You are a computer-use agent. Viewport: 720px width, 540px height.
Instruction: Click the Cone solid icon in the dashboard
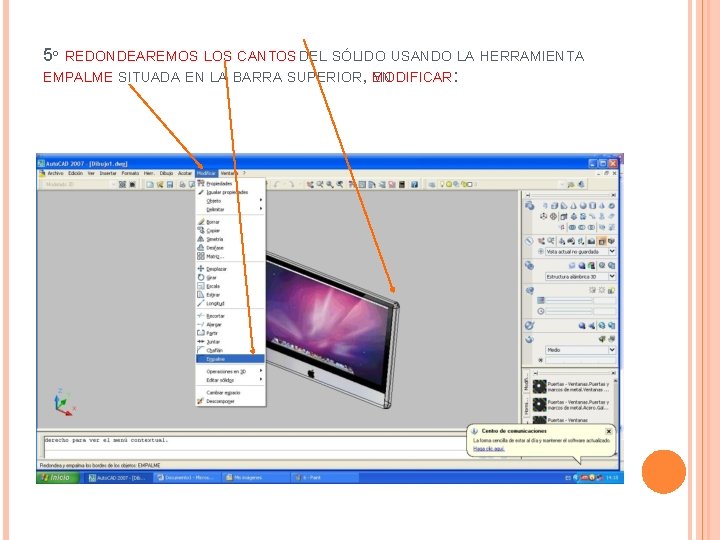coord(574,206)
